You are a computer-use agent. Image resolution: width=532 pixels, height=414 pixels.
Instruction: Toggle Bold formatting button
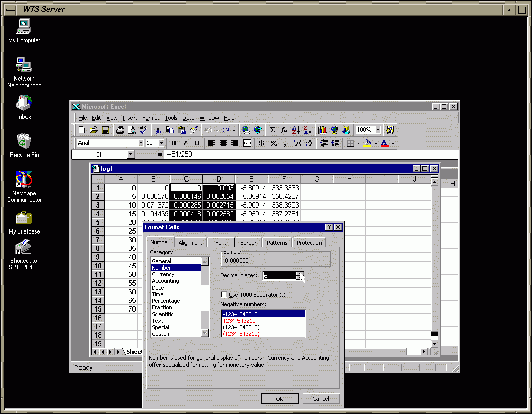click(173, 143)
